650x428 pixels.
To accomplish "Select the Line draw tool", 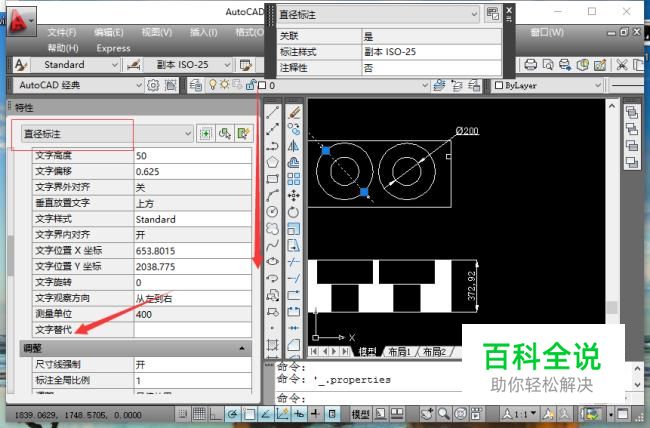I will [x=272, y=112].
